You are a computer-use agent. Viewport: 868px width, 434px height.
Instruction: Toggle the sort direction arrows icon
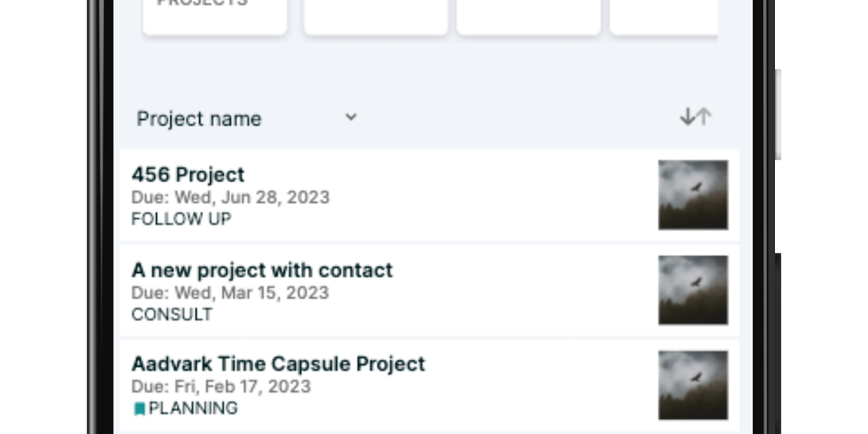tap(695, 118)
